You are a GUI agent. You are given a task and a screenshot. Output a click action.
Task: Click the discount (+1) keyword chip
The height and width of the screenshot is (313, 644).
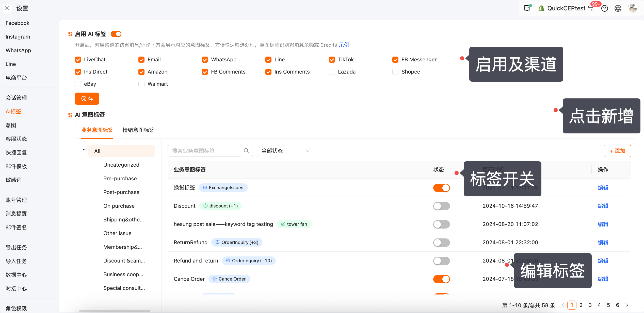coord(220,206)
